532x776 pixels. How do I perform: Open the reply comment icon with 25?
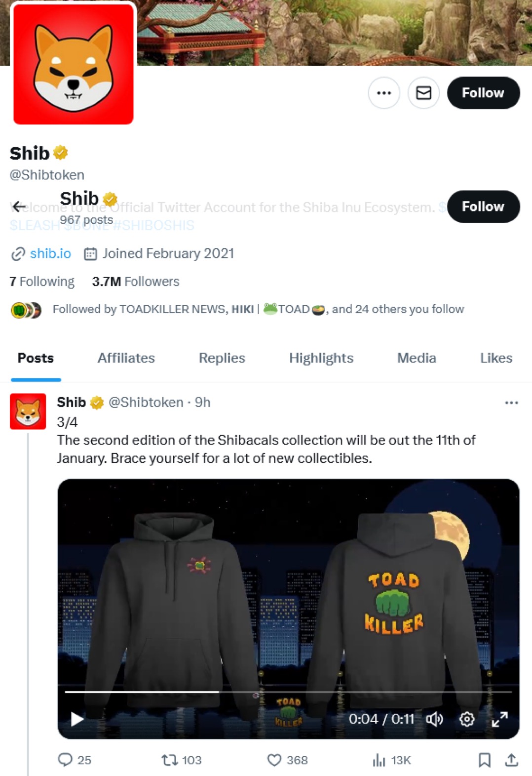coord(75,760)
